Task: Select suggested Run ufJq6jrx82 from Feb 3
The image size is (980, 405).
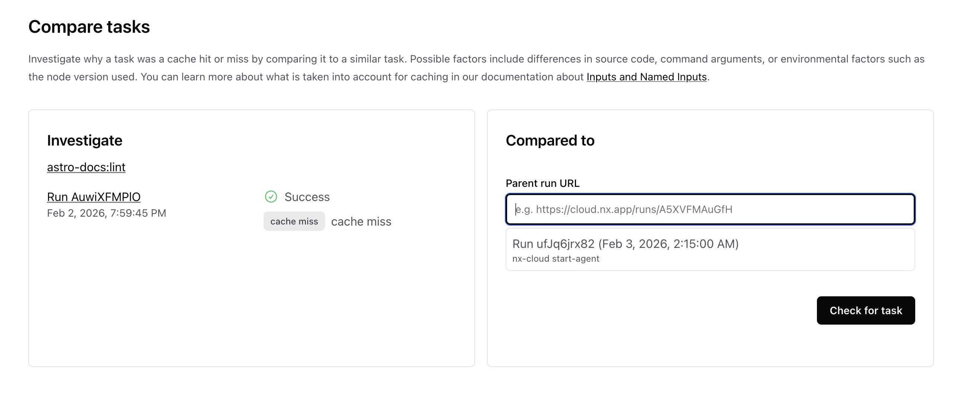Action: (626, 244)
